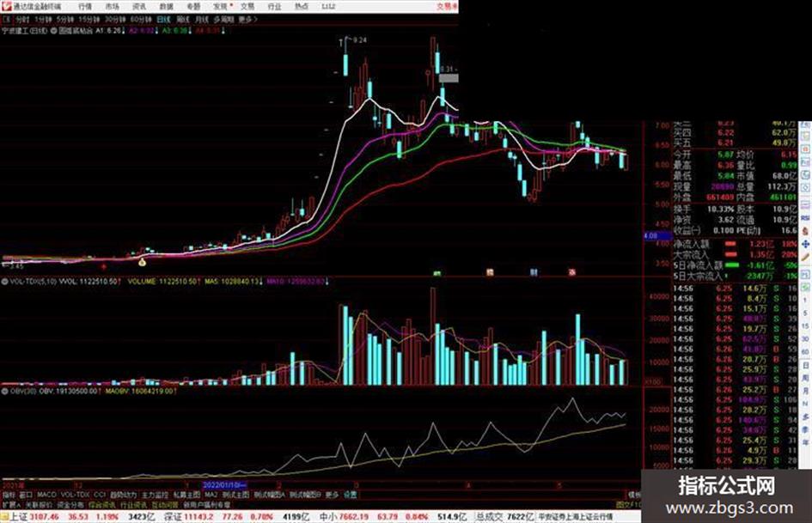Open the 资金分布 tab

[x=70, y=504]
